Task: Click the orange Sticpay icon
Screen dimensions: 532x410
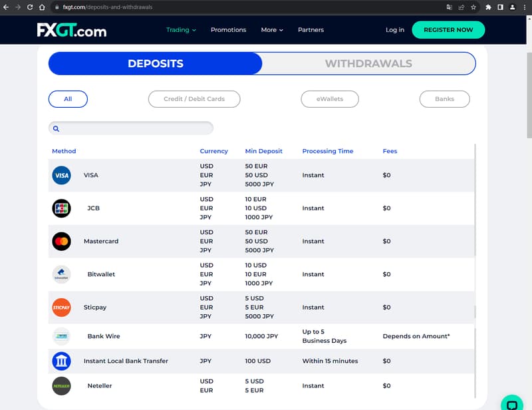Action: (x=61, y=307)
